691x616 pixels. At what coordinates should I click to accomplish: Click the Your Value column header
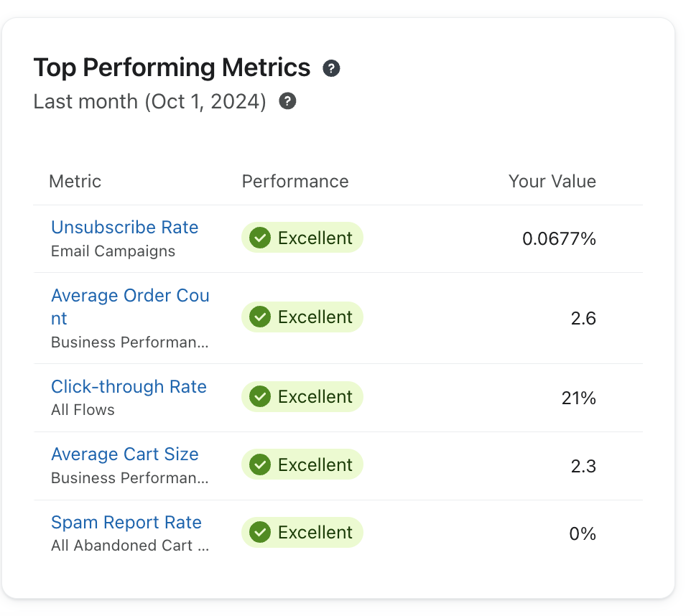point(552,182)
